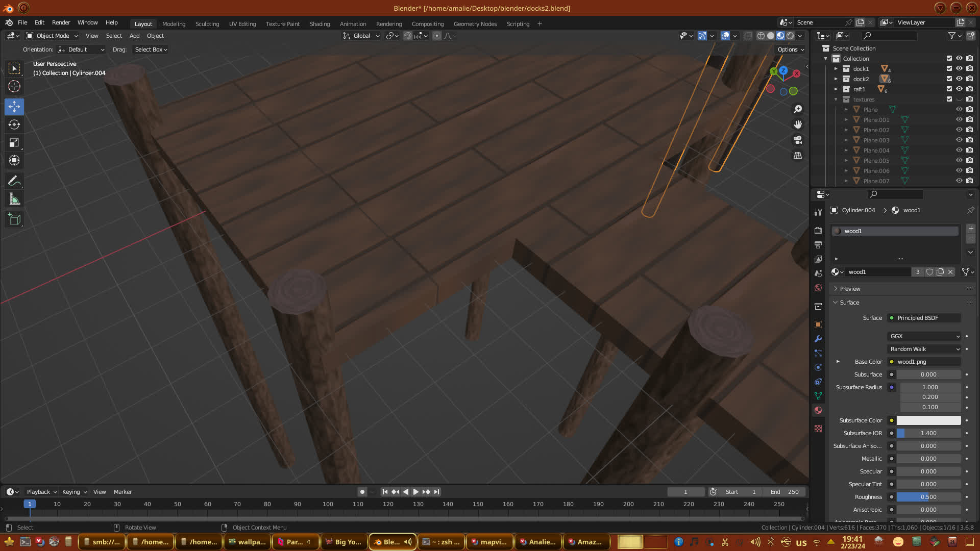Uncheck the dock2 collection exclude checkbox
The width and height of the screenshot is (980, 551).
tap(949, 79)
